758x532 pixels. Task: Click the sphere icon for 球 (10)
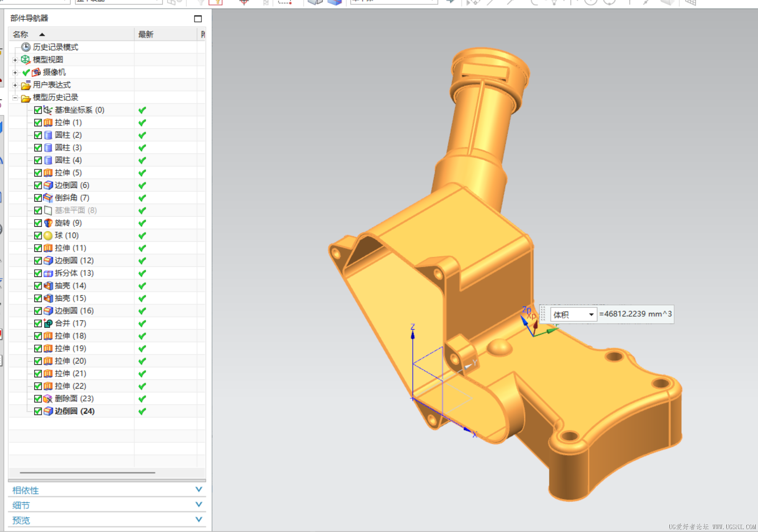pos(48,235)
